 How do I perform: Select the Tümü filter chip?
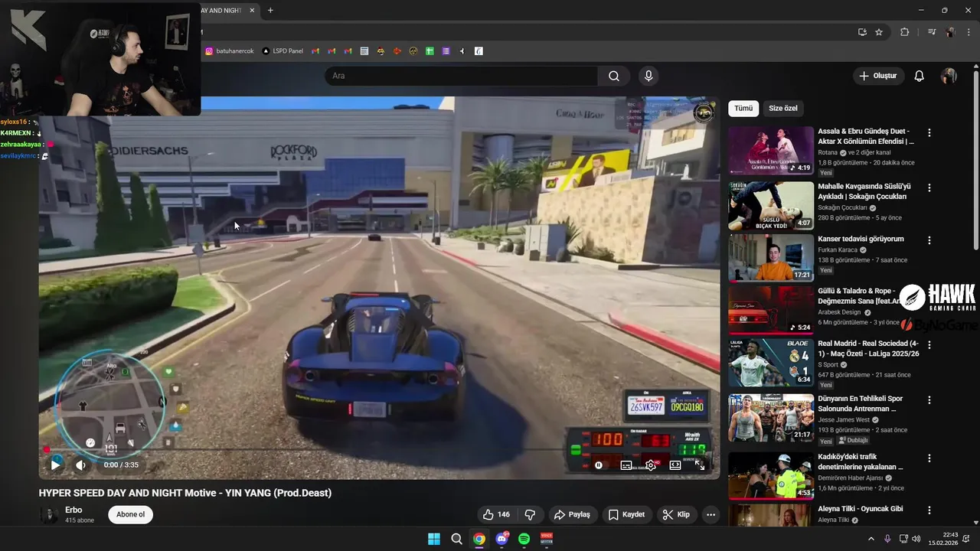(x=743, y=109)
